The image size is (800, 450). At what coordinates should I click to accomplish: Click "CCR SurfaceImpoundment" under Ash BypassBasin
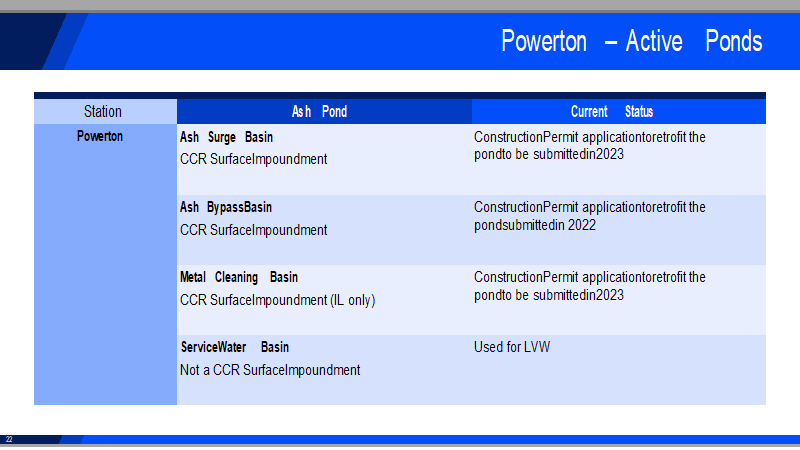coord(253,229)
